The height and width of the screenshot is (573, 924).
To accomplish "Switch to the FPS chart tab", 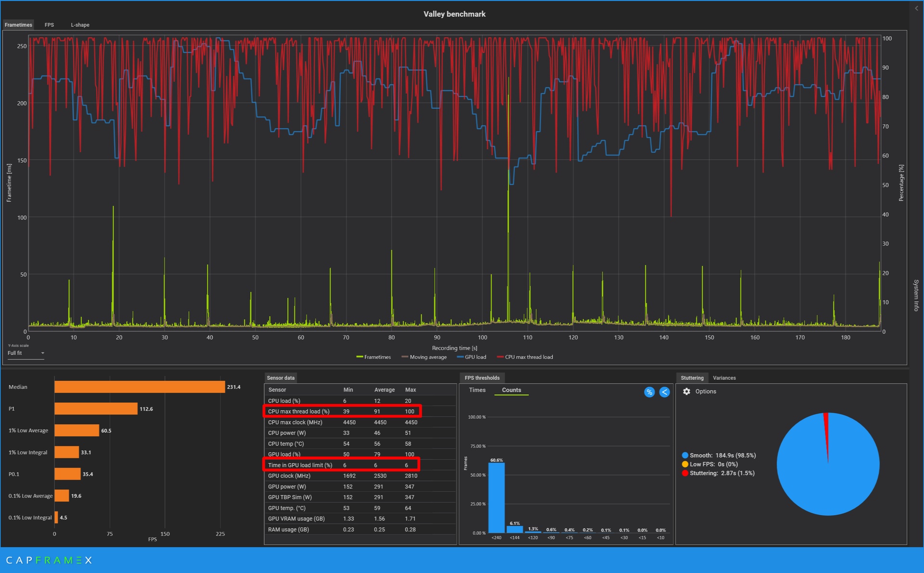I will pos(49,25).
